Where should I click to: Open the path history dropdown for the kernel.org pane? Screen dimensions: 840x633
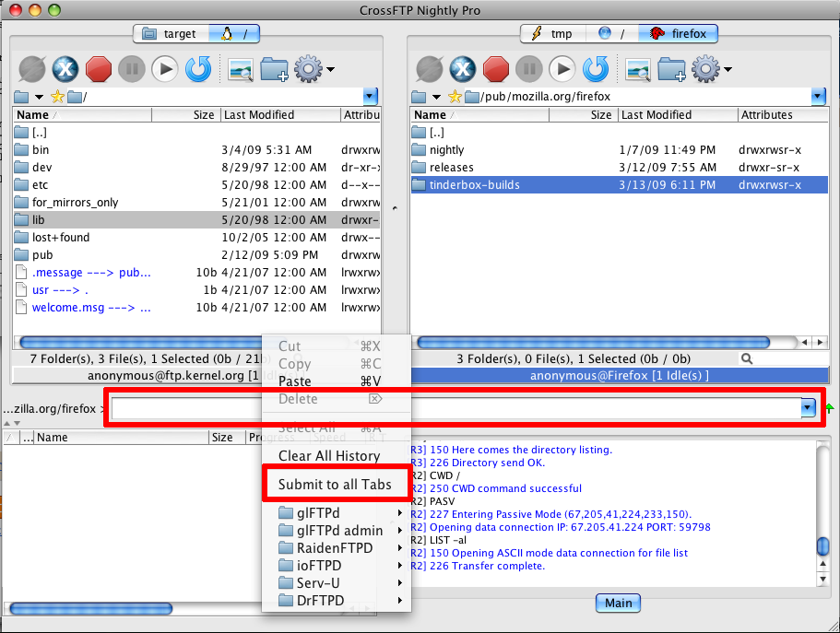[370, 97]
